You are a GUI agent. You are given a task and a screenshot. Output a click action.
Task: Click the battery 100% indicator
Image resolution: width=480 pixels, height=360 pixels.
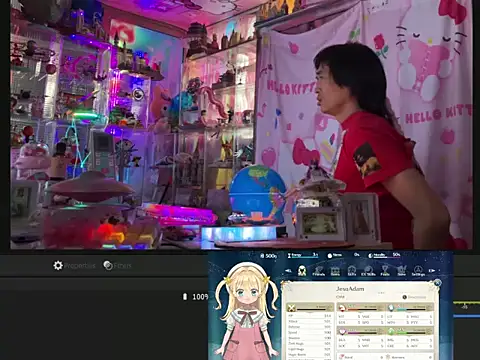(x=195, y=297)
